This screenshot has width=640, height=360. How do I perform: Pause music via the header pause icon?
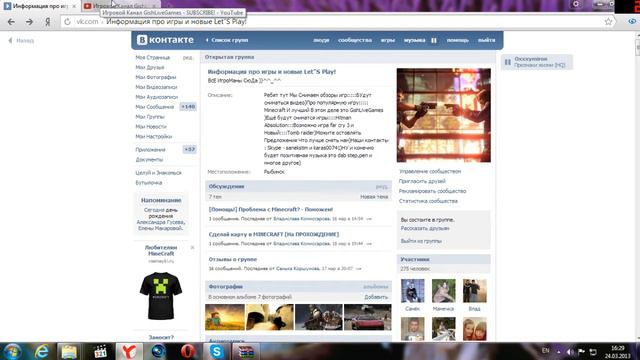434,40
